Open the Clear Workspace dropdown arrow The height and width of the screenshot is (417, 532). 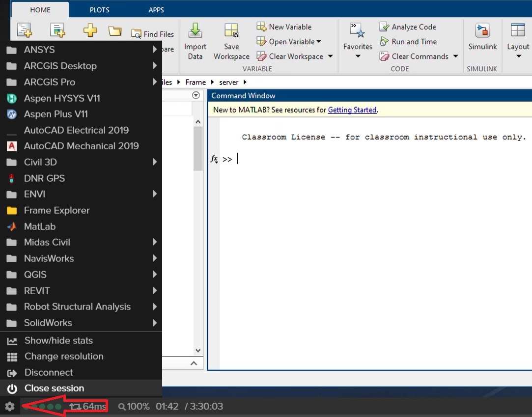click(x=330, y=56)
